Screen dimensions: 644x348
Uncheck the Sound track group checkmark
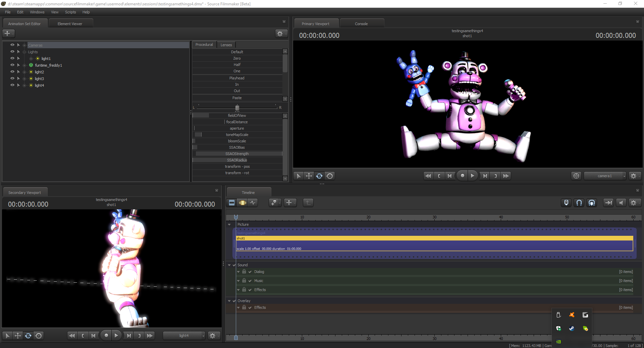click(x=234, y=265)
